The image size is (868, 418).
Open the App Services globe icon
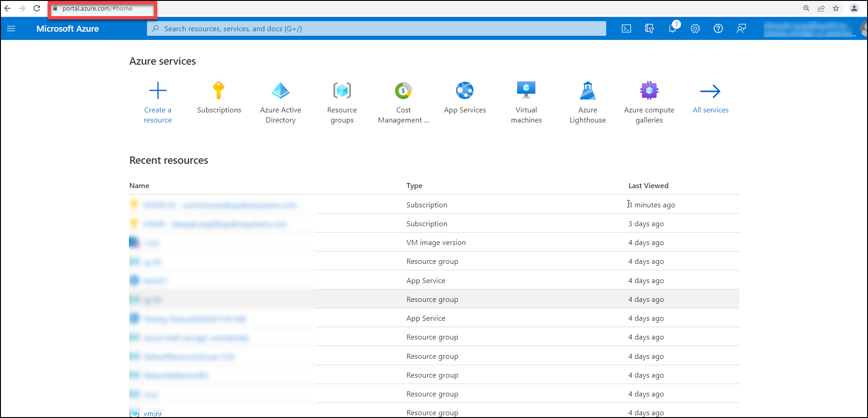pos(465,90)
